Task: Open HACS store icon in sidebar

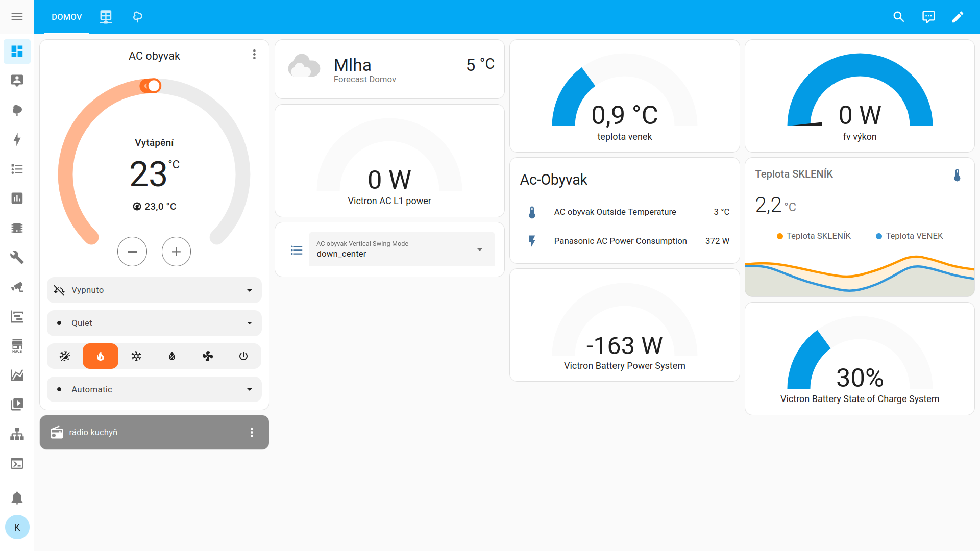Action: click(x=17, y=345)
